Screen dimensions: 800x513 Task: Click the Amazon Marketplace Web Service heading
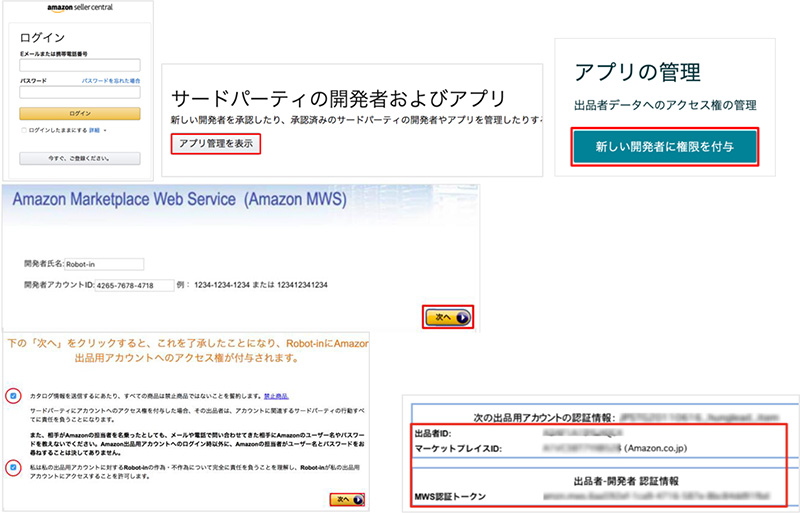(179, 199)
